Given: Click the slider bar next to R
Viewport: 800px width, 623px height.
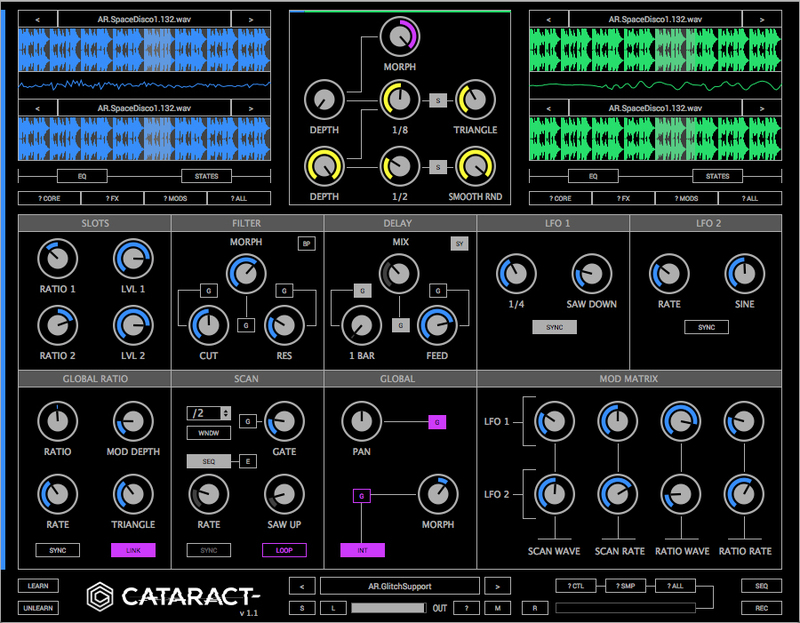Looking at the screenshot, I should (x=626, y=607).
